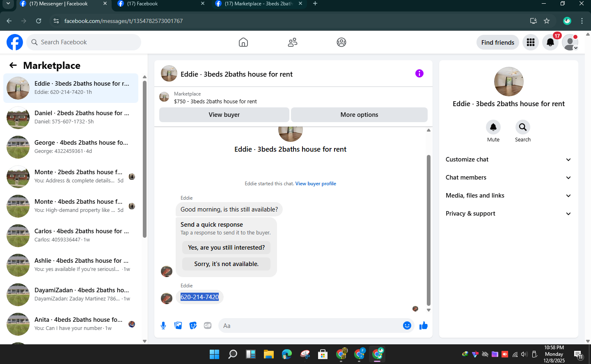Viewport: 591px width, 364px height.
Task: Expand Privacy & support section
Action: 509,214
